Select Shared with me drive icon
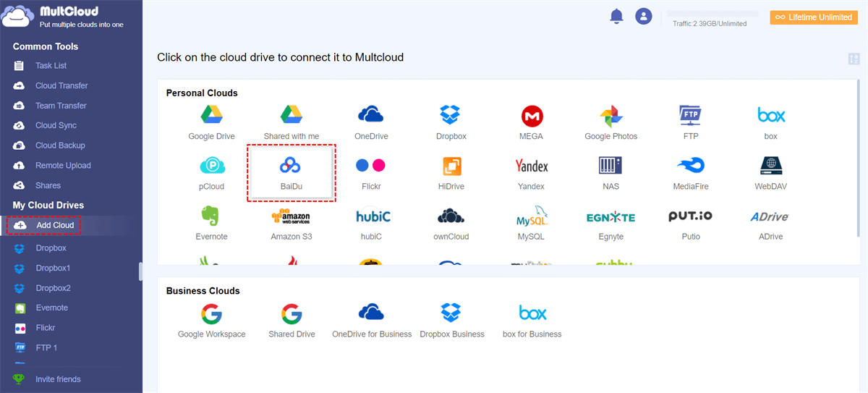Image resolution: width=868 pixels, height=393 pixels. click(291, 122)
